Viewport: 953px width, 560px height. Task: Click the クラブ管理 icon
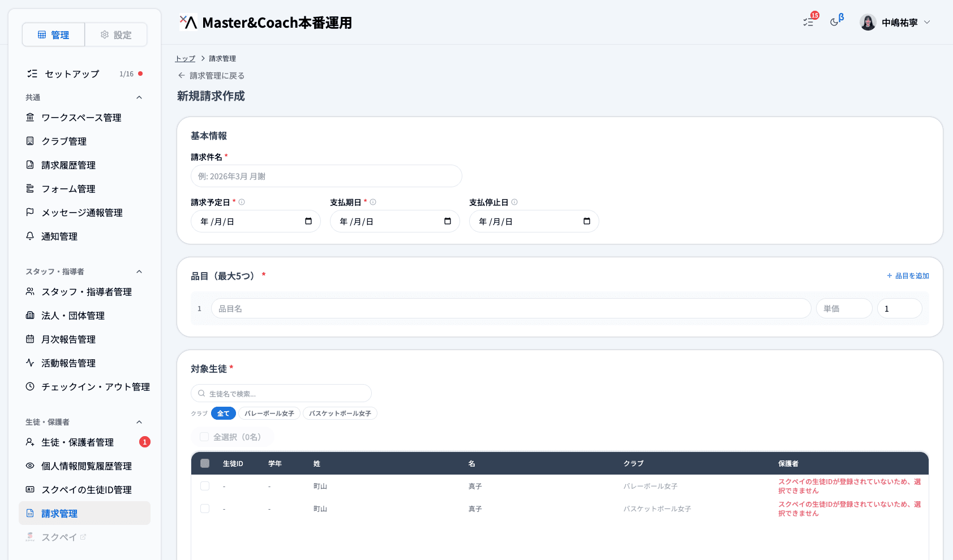(30, 141)
